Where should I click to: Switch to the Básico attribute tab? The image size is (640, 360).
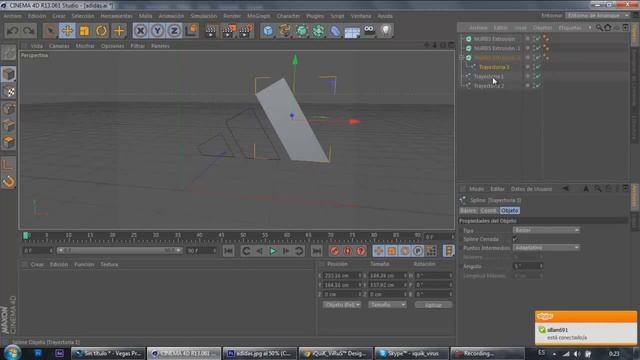(x=468, y=210)
